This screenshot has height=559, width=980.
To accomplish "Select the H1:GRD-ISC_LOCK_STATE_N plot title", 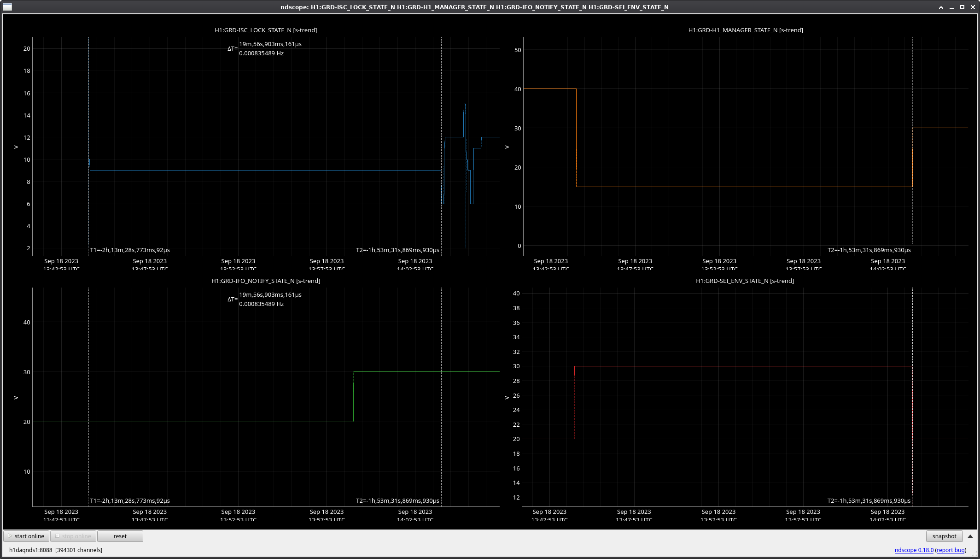I will pos(266,30).
